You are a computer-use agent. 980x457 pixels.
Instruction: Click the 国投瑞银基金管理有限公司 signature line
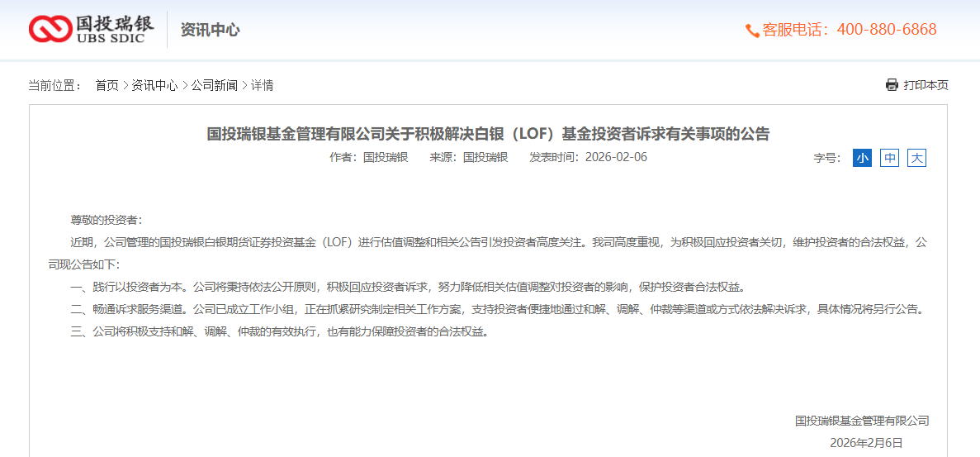pyautogui.click(x=862, y=421)
